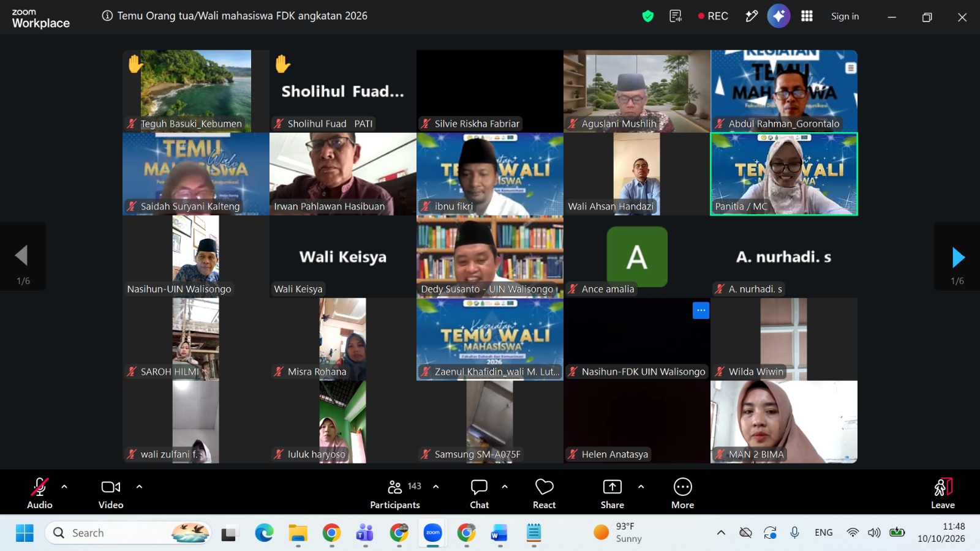
Task: Open the volume control in system tray
Action: [x=874, y=533]
